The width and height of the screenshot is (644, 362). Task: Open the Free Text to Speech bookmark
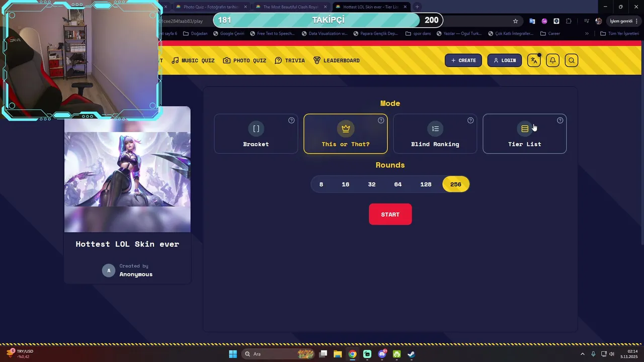click(272, 34)
